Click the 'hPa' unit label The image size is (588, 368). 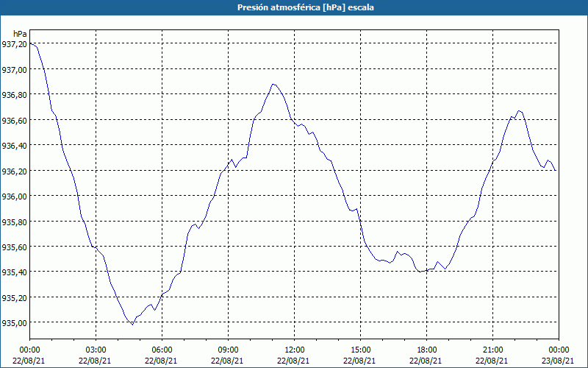20,34
